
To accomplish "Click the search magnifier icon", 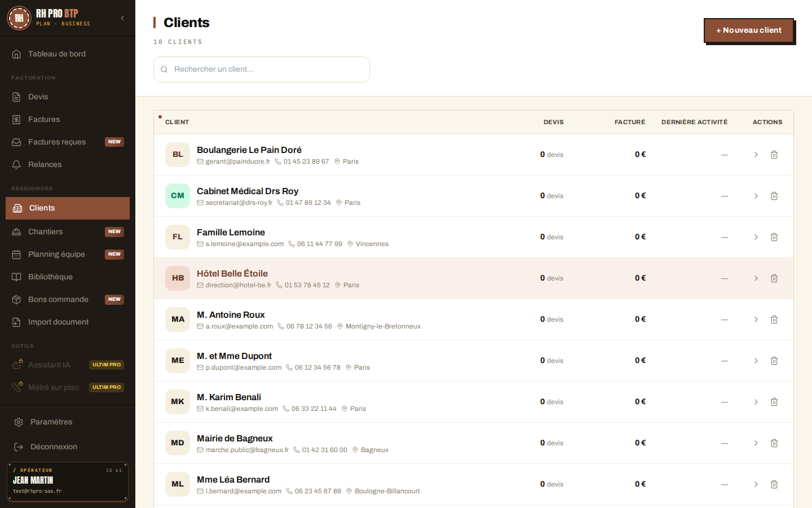I will (164, 69).
